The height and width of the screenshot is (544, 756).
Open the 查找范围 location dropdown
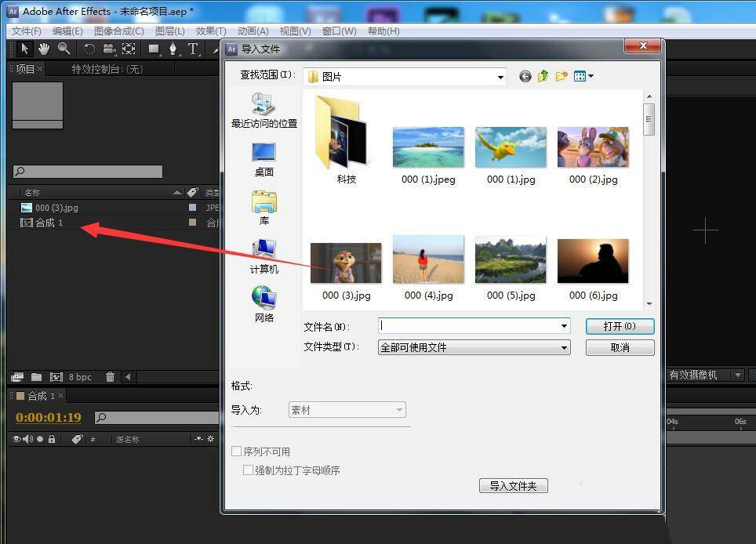(x=500, y=76)
